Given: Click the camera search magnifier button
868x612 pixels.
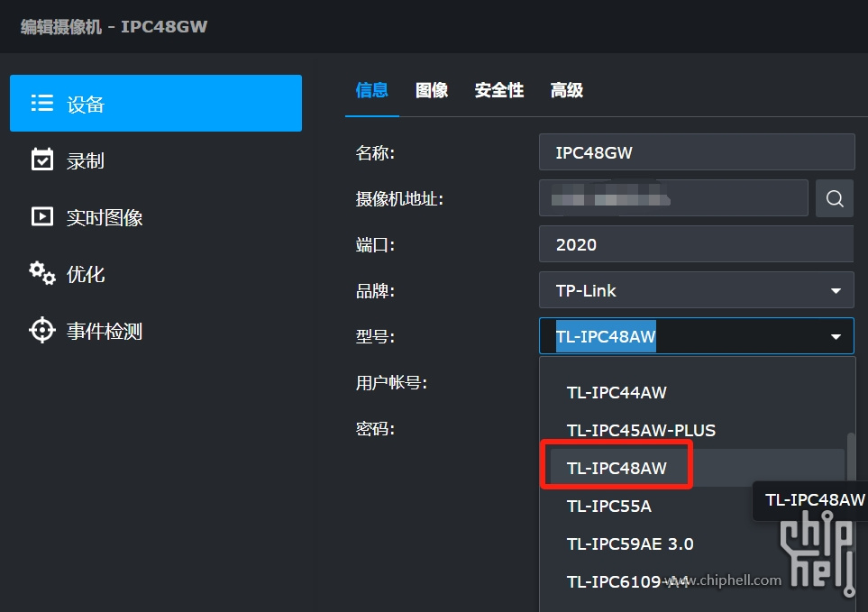Looking at the screenshot, I should point(835,198).
